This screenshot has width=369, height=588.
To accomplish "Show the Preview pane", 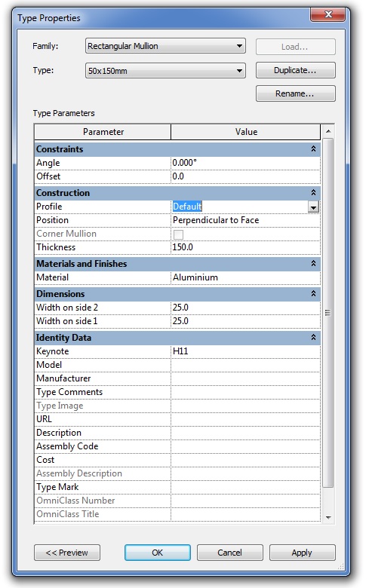I will point(67,553).
